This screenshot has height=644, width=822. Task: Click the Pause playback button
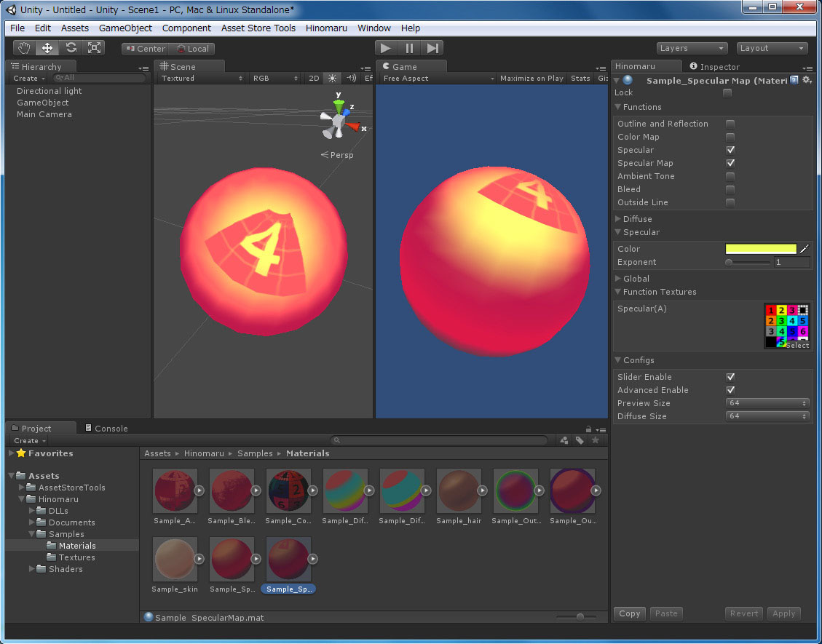click(409, 48)
